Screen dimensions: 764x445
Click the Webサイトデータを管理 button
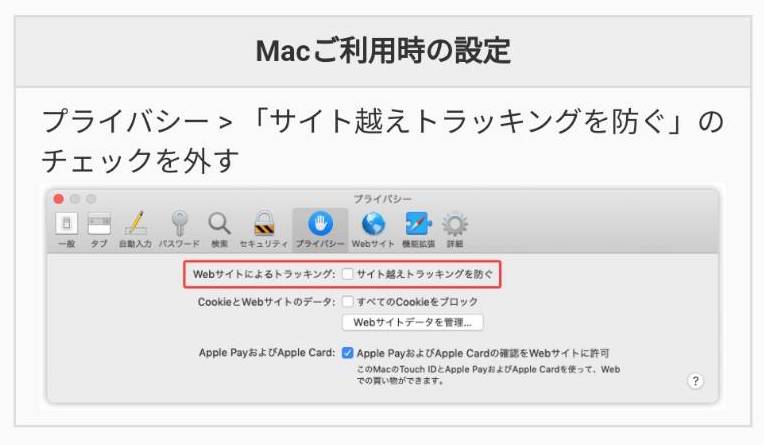413,323
